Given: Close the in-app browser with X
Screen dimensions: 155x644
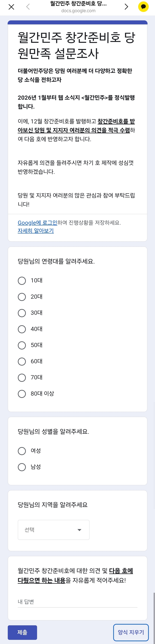Looking at the screenshot, I should pos(11,7).
